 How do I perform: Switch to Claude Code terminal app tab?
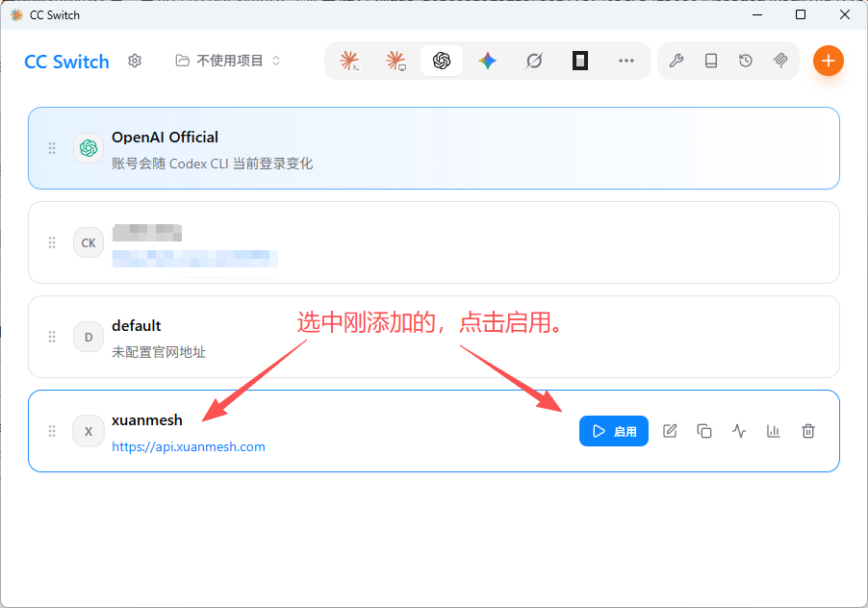(350, 61)
